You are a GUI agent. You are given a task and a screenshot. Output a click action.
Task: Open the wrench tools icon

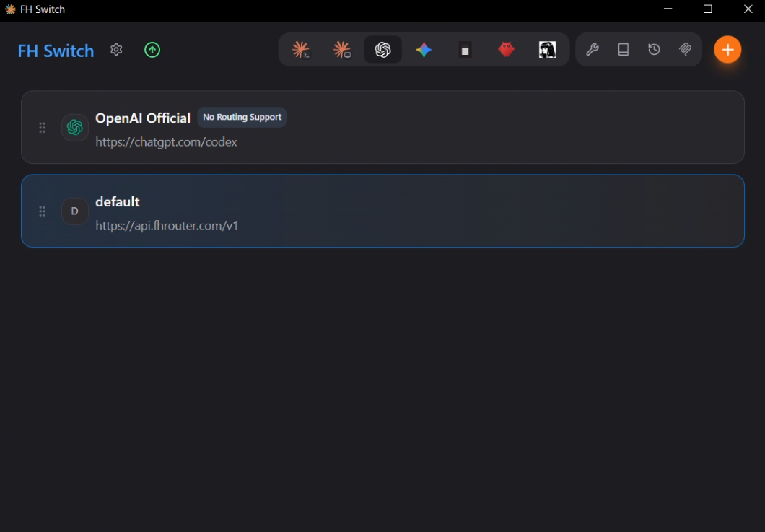pos(593,49)
